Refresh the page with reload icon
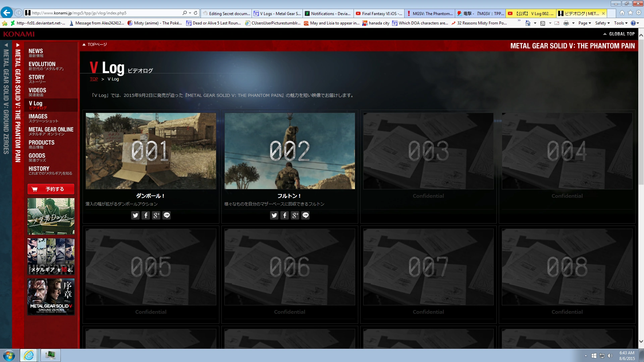Image resolution: width=644 pixels, height=362 pixels. (x=196, y=13)
